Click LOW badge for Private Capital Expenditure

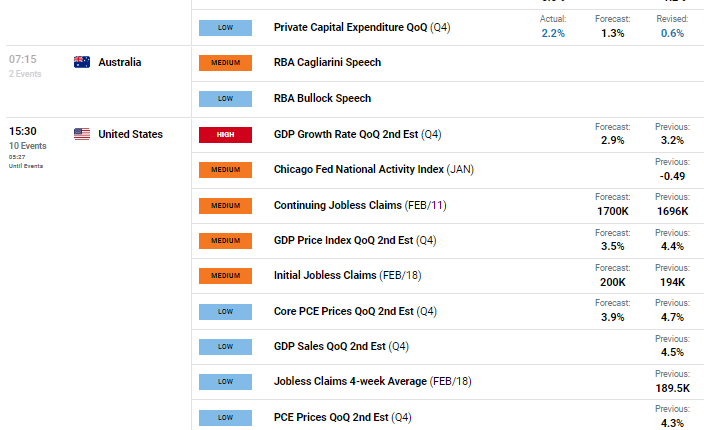click(225, 27)
